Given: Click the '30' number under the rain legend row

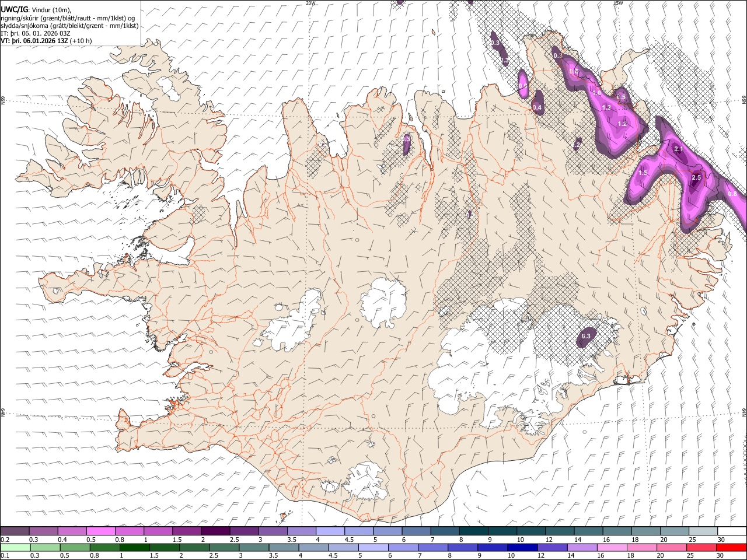Looking at the screenshot, I should click(x=720, y=556).
